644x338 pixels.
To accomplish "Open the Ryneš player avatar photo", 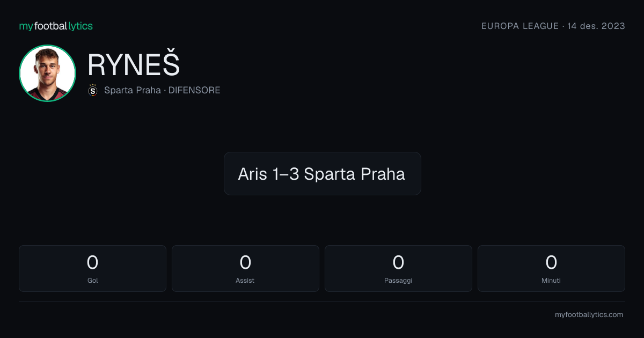I will click(x=47, y=73).
